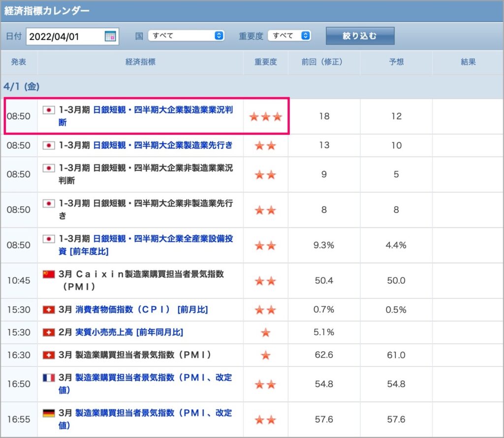Click the China flag for Caixin PMI
This screenshot has width=504, height=438.
[x=49, y=274]
